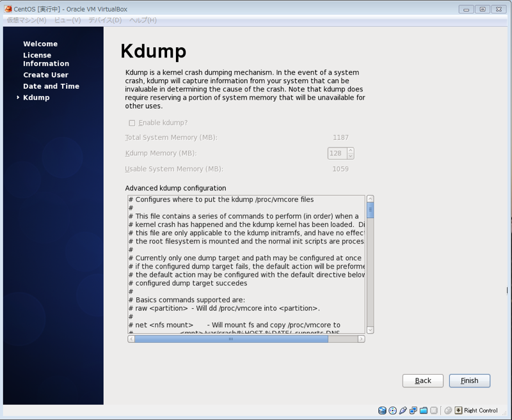
Task: Click the "Usable System Memory (MB):" label
Action: click(x=174, y=169)
